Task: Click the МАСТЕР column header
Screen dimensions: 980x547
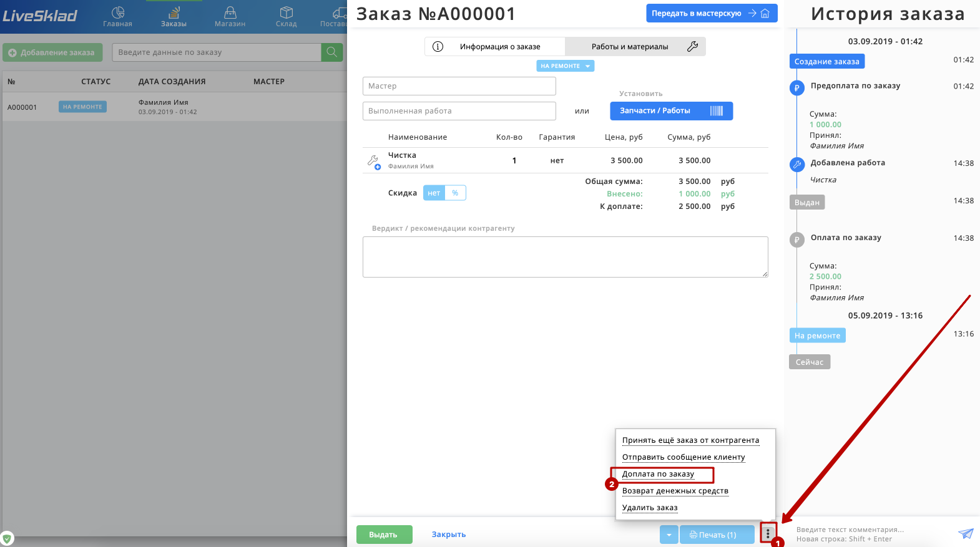Action: [269, 82]
